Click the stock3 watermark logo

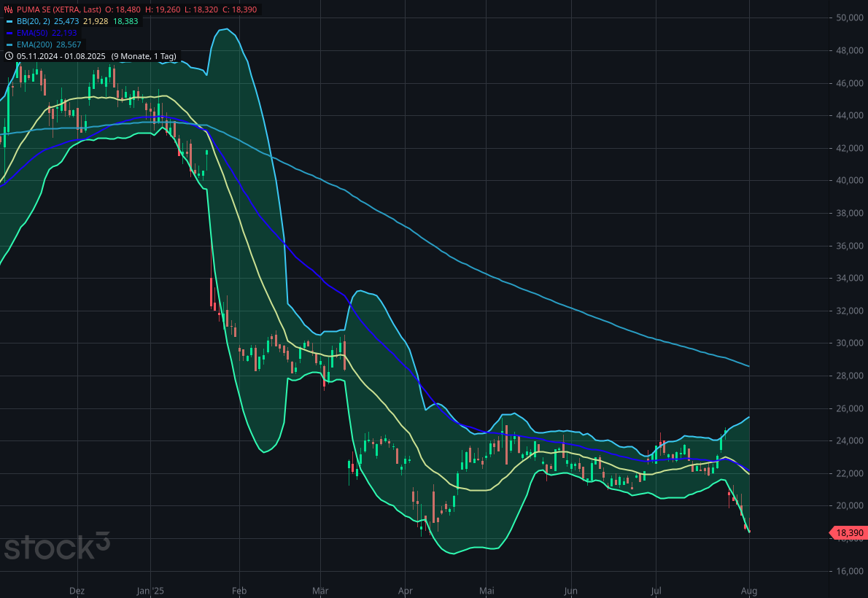57,545
